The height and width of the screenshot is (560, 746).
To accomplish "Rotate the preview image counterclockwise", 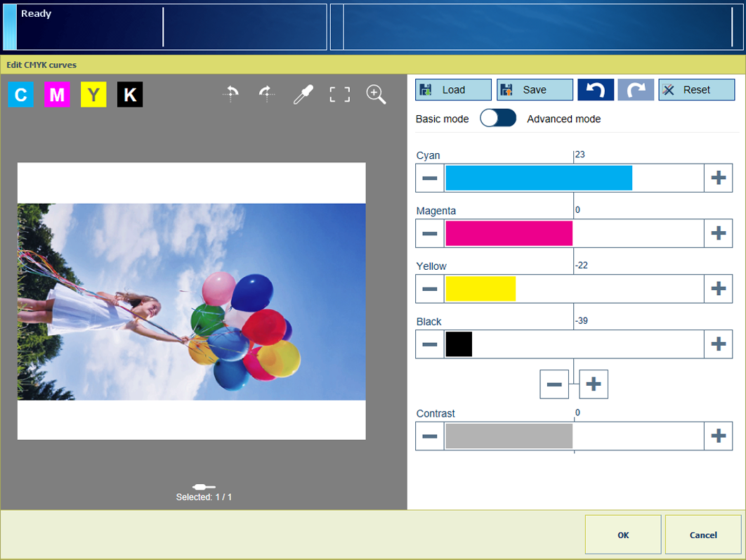I will click(x=231, y=95).
